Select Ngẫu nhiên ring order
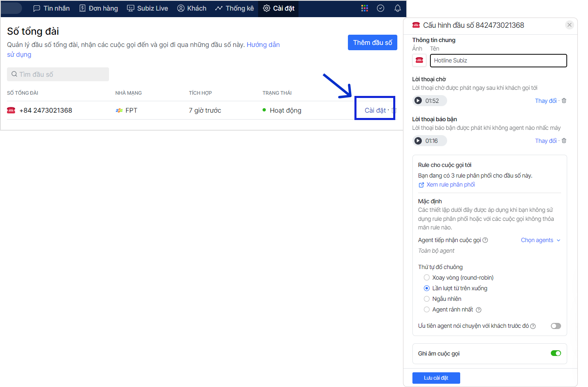Screen dimensions: 588x387 [x=427, y=299]
